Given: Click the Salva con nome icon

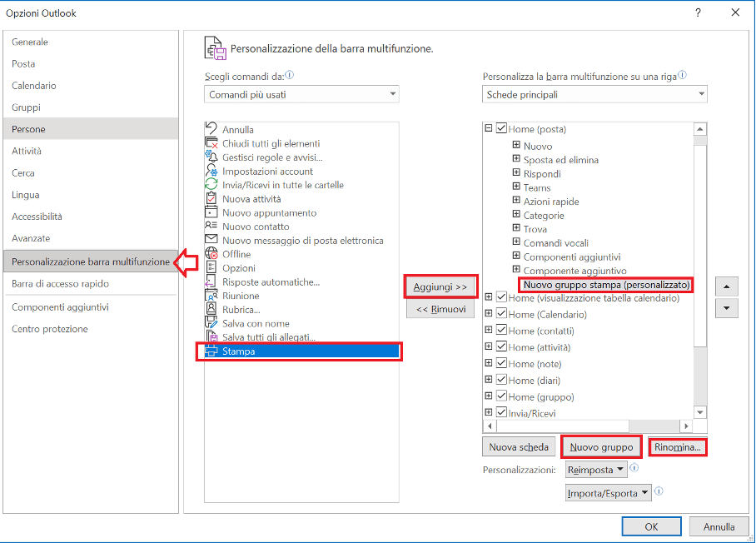Looking at the screenshot, I should click(x=211, y=323).
